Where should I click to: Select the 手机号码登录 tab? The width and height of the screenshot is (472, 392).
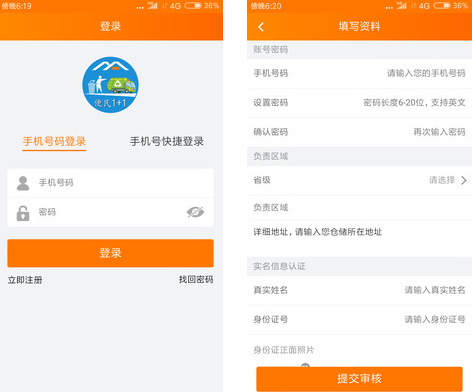[x=54, y=142]
